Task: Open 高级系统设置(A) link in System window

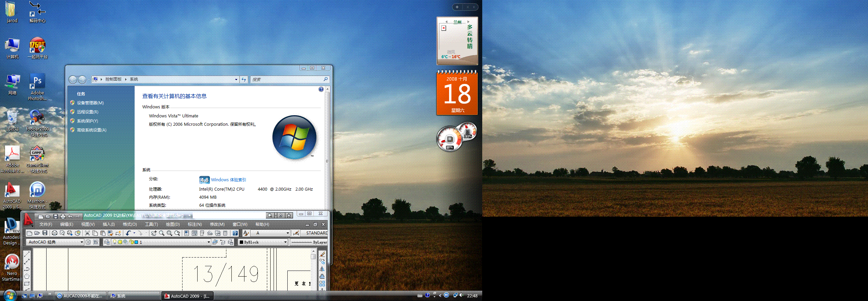Action: click(92, 130)
